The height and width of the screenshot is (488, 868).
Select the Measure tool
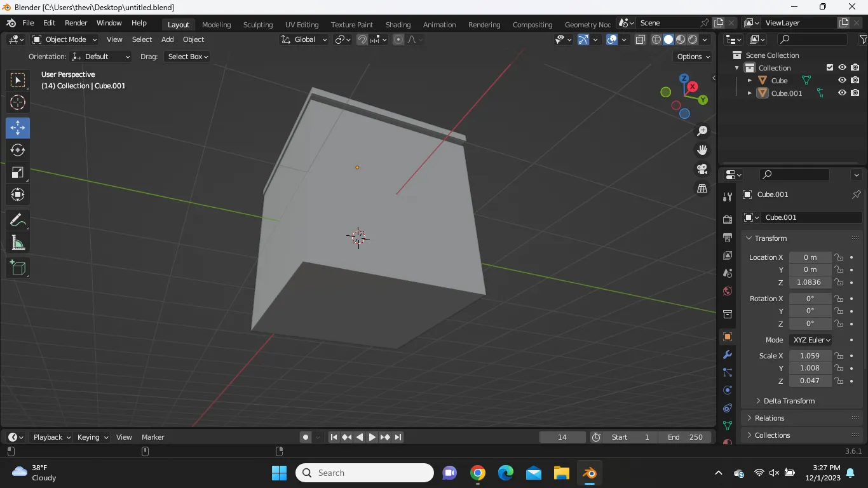pos(18,243)
